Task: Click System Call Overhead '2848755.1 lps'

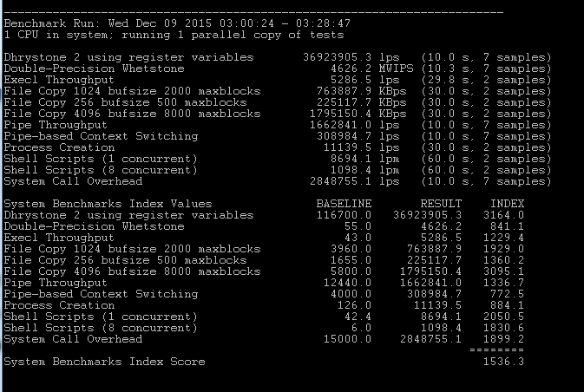Action: coord(355,181)
